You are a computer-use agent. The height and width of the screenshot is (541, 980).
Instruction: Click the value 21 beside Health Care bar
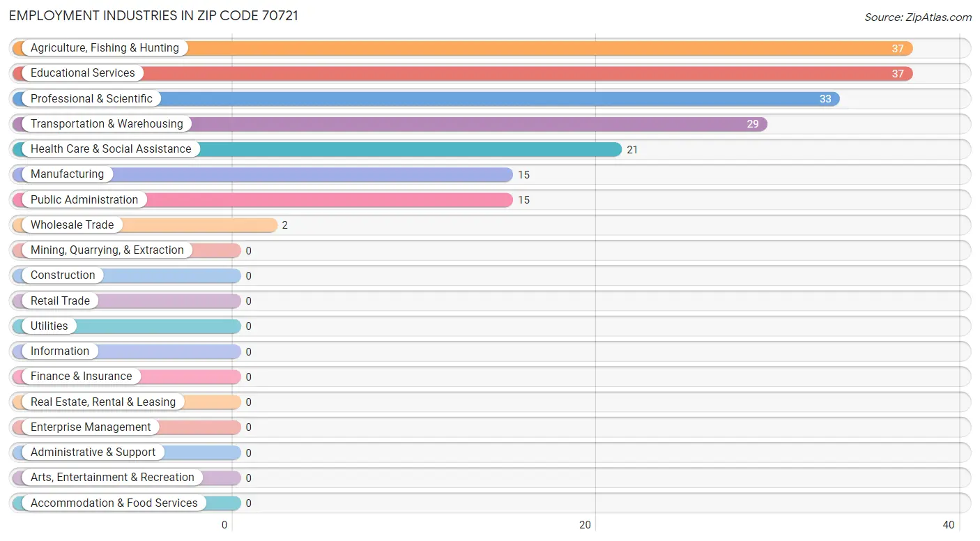click(x=632, y=149)
